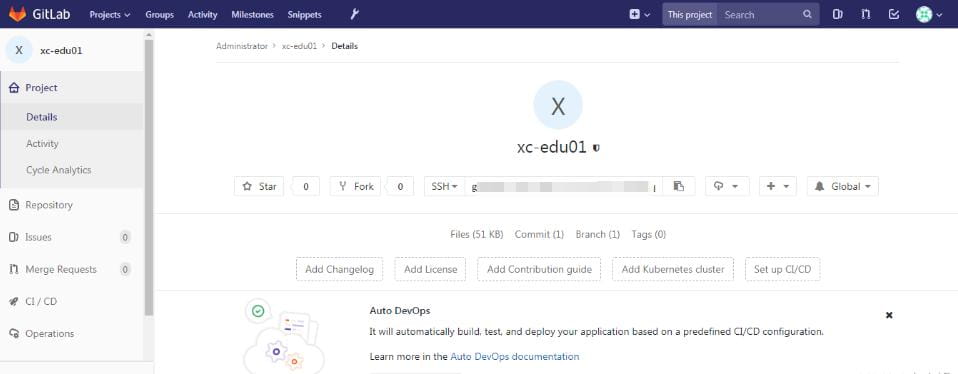Viewport: 958px width, 374px height.
Task: Open the user avatar menu
Action: click(929, 14)
